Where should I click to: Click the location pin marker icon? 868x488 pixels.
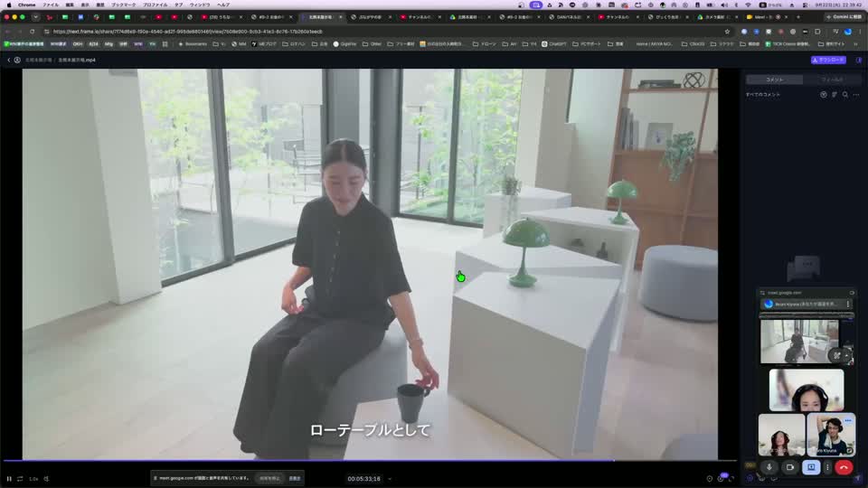[709, 479]
